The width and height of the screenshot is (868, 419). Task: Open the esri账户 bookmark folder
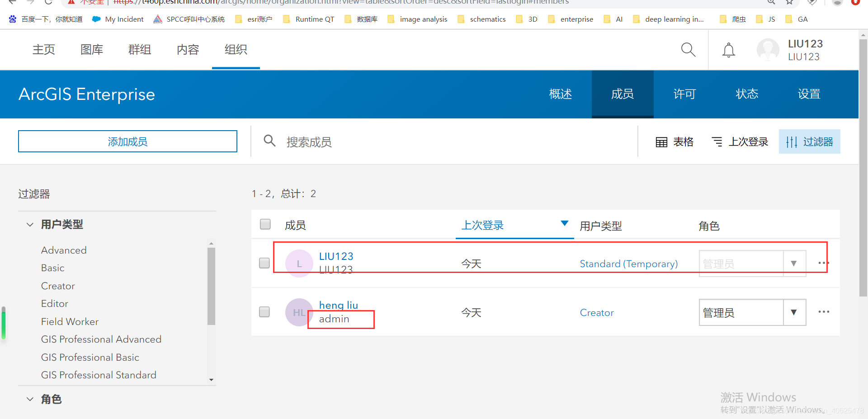254,19
